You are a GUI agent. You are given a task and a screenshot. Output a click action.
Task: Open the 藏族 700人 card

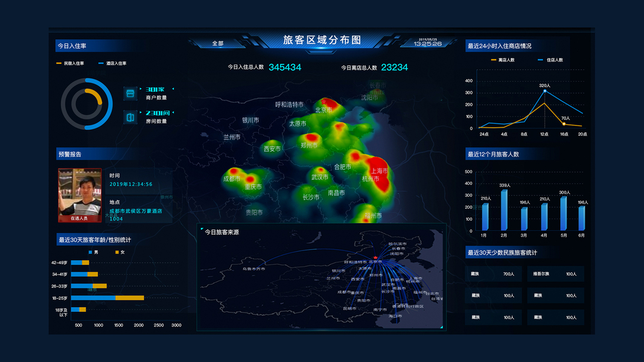coord(494,274)
